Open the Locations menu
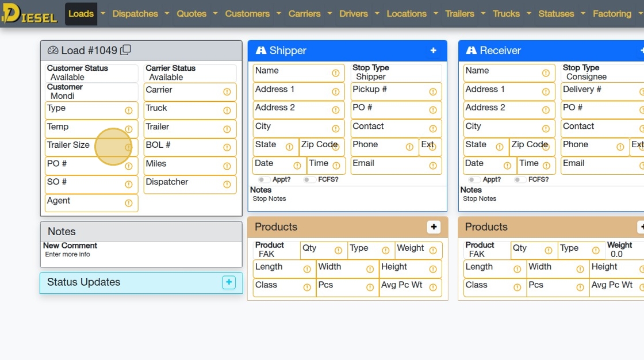The image size is (644, 360). 407,14
